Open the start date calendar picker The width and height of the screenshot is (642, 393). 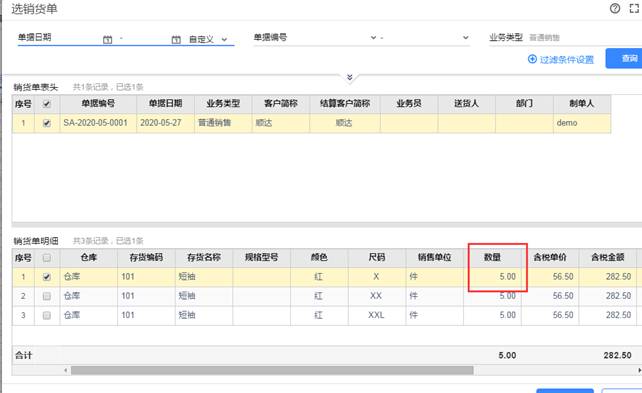pyautogui.click(x=107, y=39)
